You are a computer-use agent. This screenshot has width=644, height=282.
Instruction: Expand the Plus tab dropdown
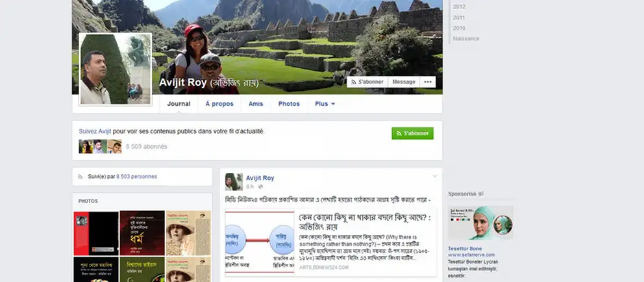325,104
